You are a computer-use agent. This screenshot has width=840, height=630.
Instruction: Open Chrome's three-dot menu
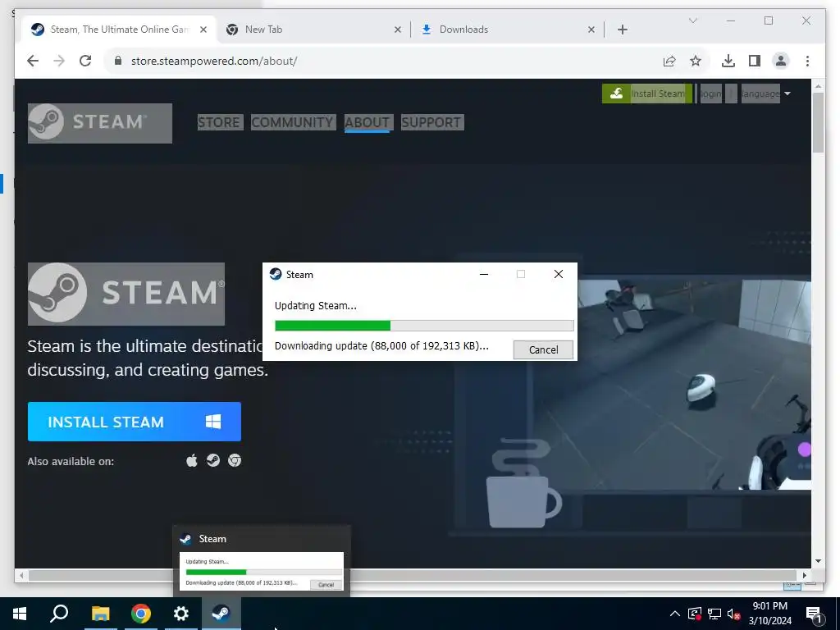[x=807, y=61]
